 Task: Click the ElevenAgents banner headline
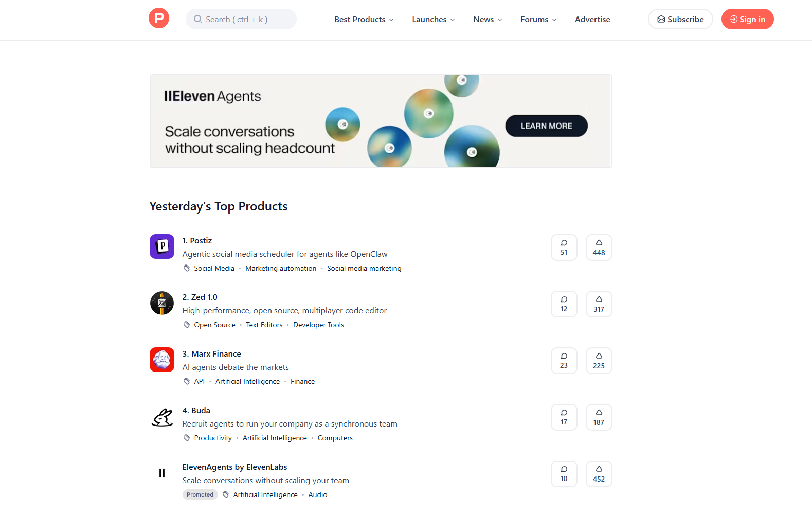pyautogui.click(x=249, y=139)
